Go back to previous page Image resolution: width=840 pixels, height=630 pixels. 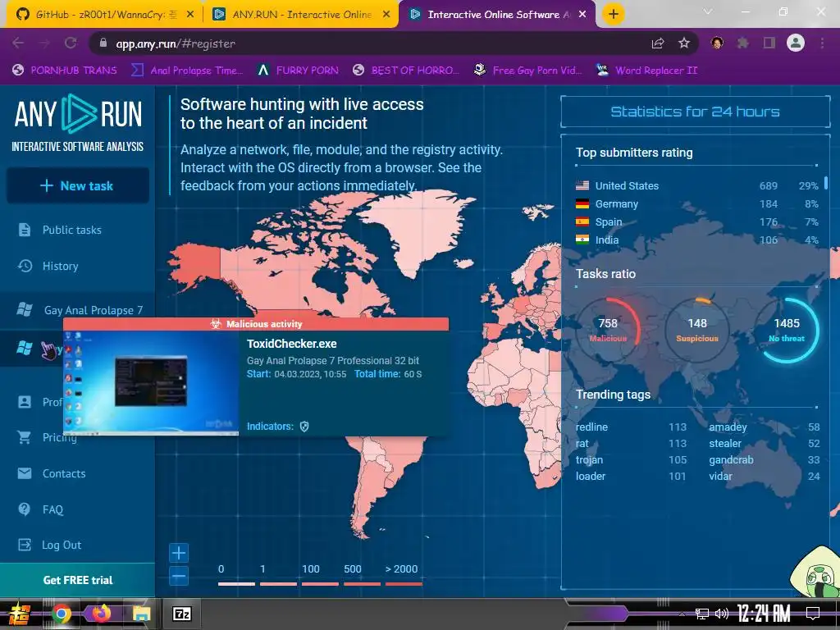[x=18, y=43]
